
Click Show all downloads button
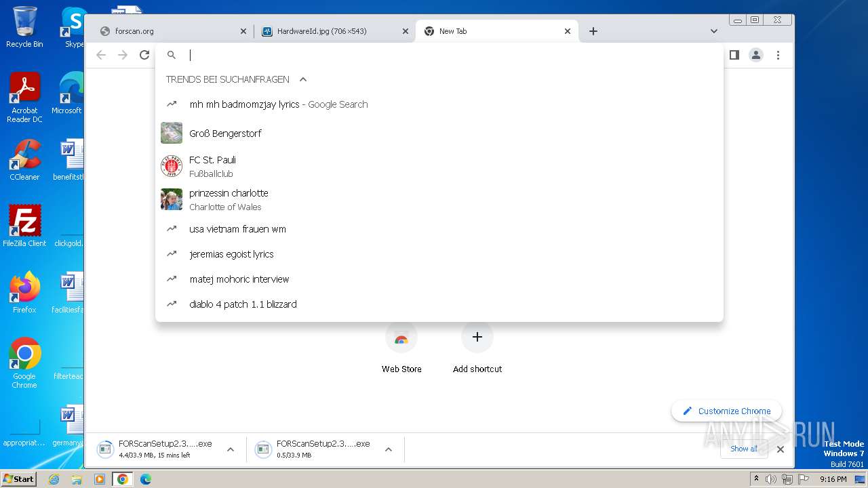[x=744, y=449]
